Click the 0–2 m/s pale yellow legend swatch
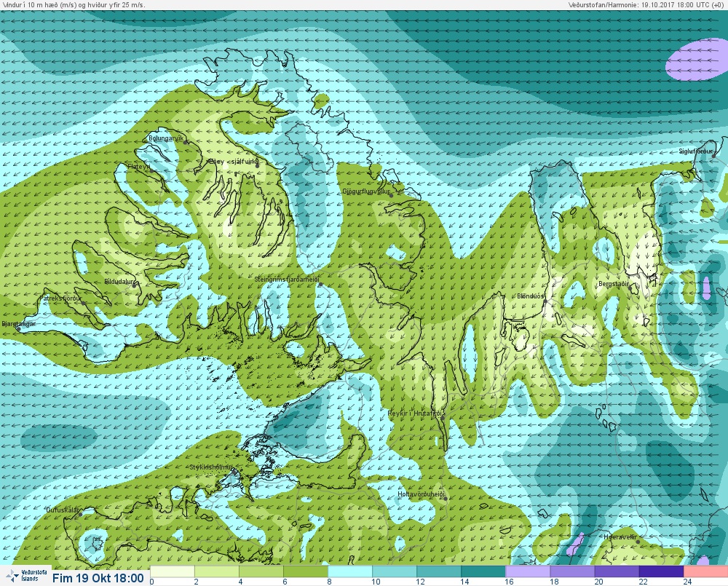This screenshot has width=728, height=586. click(x=173, y=571)
